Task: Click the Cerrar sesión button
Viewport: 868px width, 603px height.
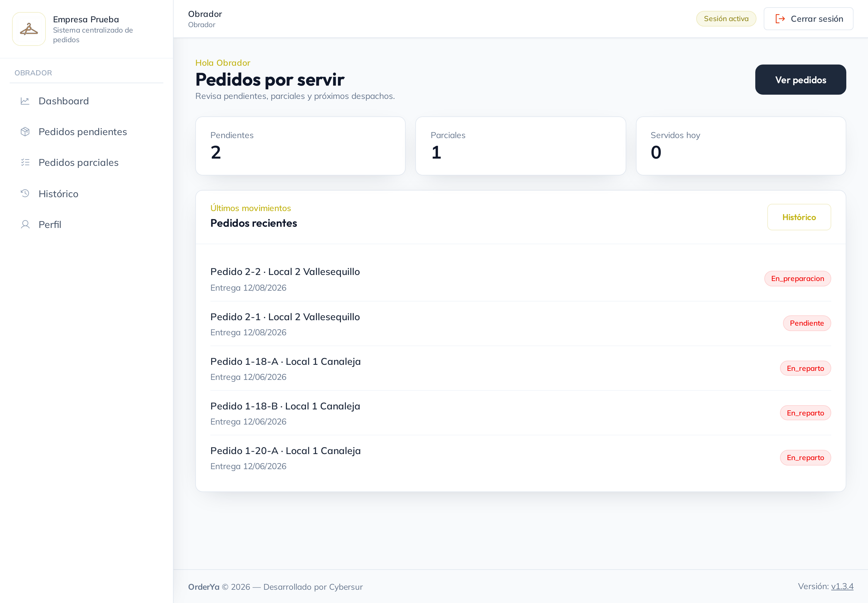Action: coord(808,19)
